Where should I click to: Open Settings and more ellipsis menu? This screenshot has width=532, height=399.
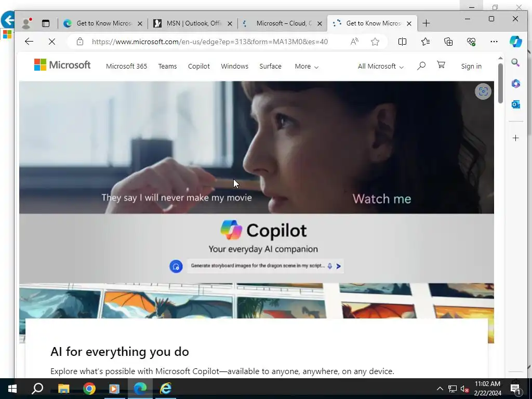(494, 42)
